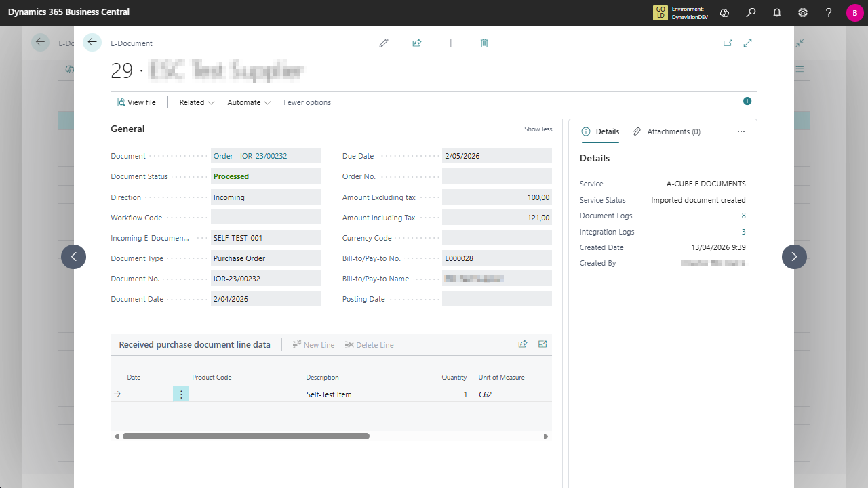
Task: Open the settings gear
Action: coord(803,12)
